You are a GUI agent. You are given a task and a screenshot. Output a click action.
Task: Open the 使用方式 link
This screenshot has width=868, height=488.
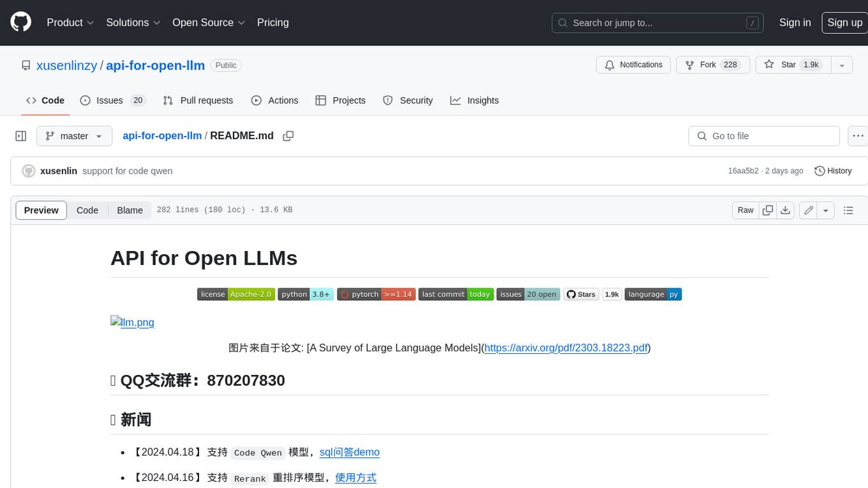pyautogui.click(x=355, y=478)
